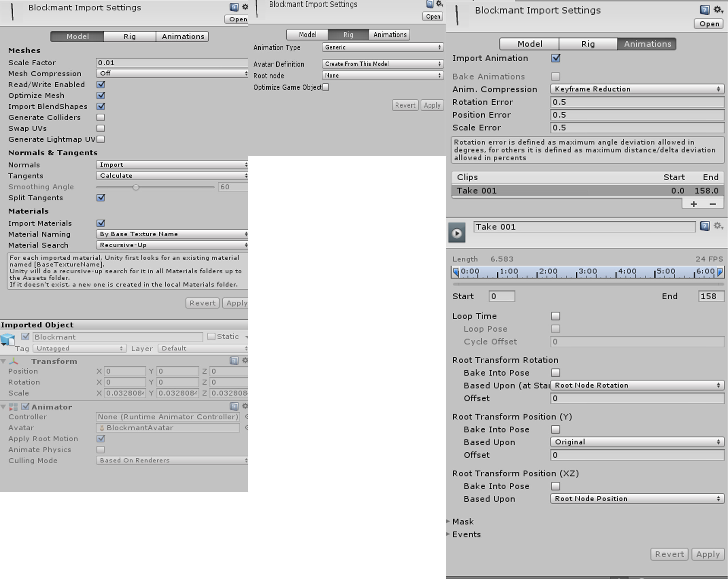Open help icon next to Take 001 name
Viewport: 728px width, 579px height.
(x=704, y=226)
